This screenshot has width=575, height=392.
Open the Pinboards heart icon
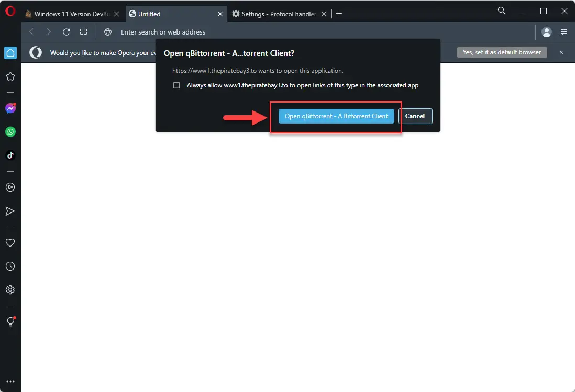pos(10,242)
